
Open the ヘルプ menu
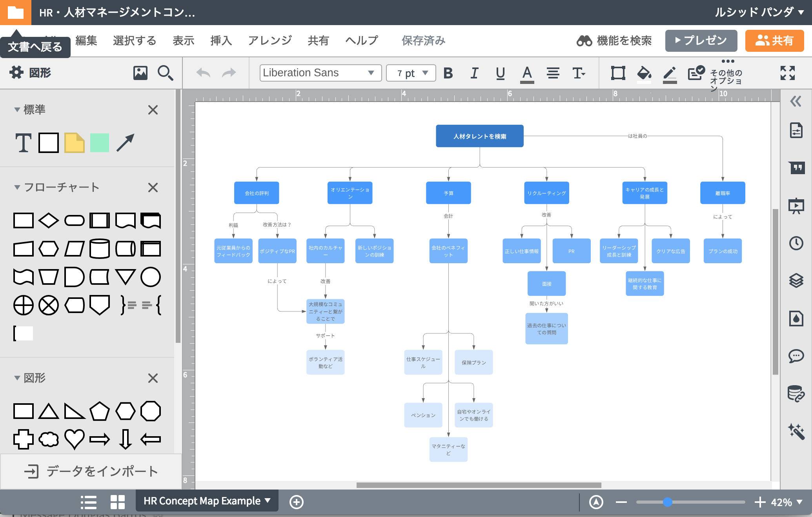tap(362, 40)
